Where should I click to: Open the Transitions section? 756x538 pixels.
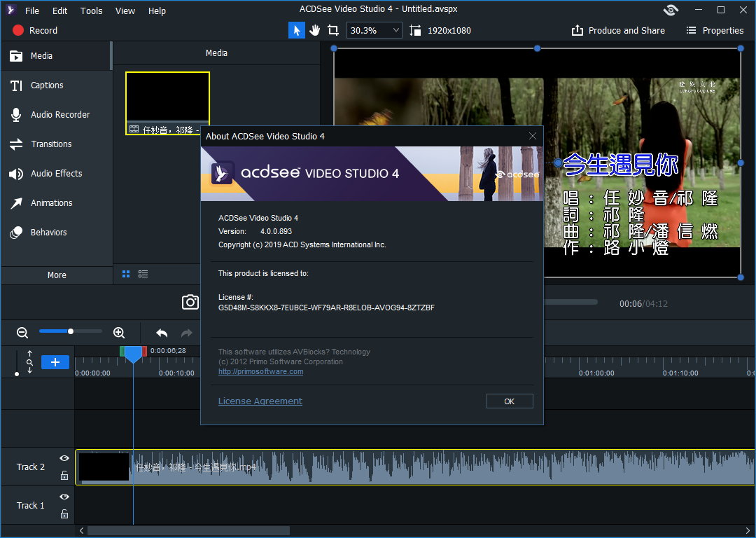pyautogui.click(x=56, y=144)
